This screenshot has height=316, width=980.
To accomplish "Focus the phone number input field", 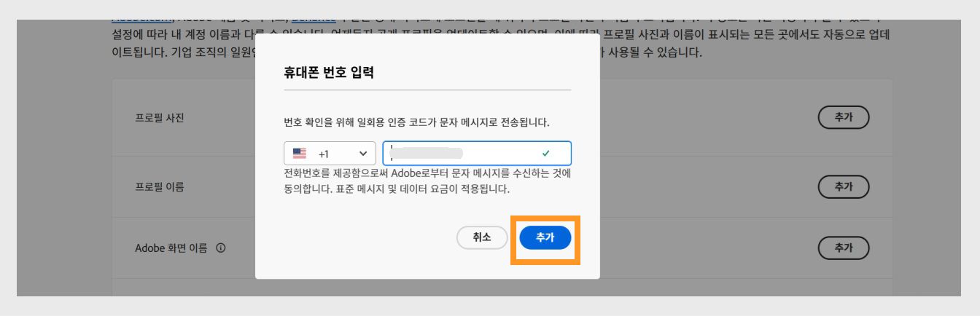I will click(x=477, y=154).
